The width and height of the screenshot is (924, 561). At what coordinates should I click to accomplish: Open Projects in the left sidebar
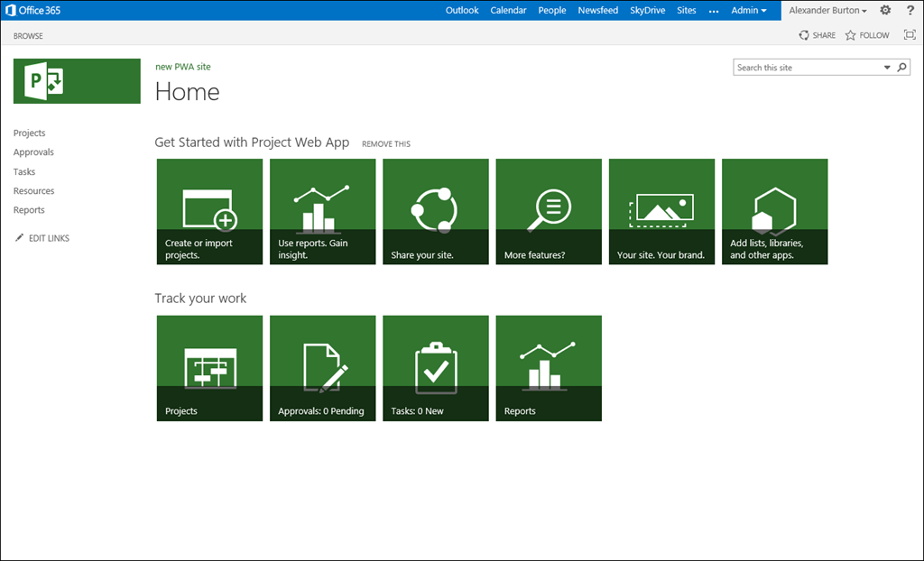[30, 133]
